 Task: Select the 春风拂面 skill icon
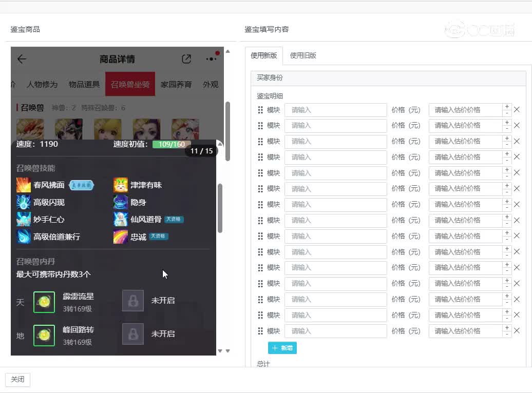24,185
